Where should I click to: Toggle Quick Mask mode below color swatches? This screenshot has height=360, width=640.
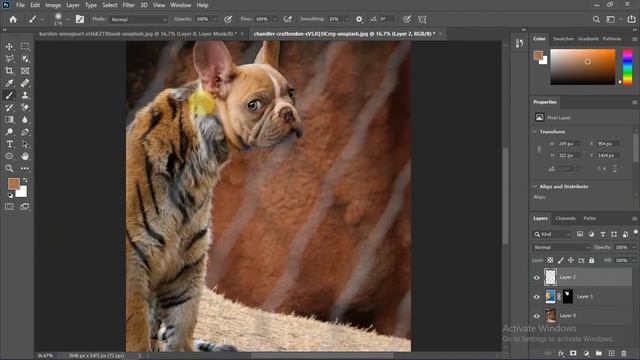tap(9, 207)
